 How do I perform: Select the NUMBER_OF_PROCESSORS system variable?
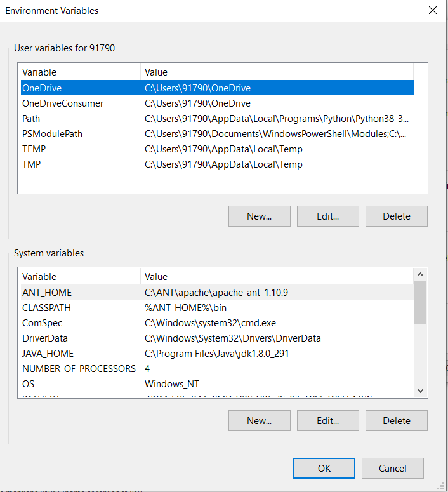217,369
